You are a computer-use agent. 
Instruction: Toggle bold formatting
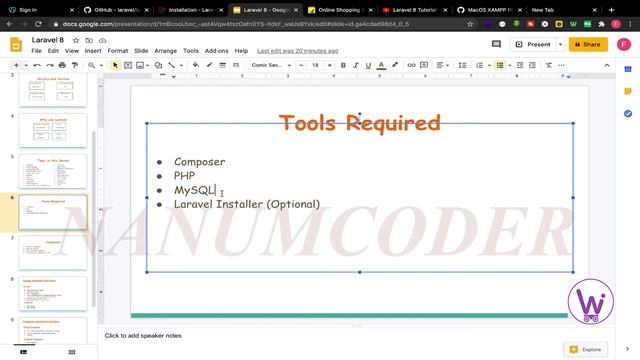point(343,65)
